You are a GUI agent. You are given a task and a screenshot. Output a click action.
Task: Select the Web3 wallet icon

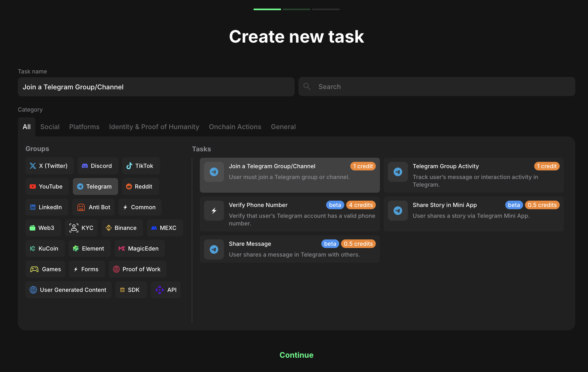pyautogui.click(x=32, y=228)
